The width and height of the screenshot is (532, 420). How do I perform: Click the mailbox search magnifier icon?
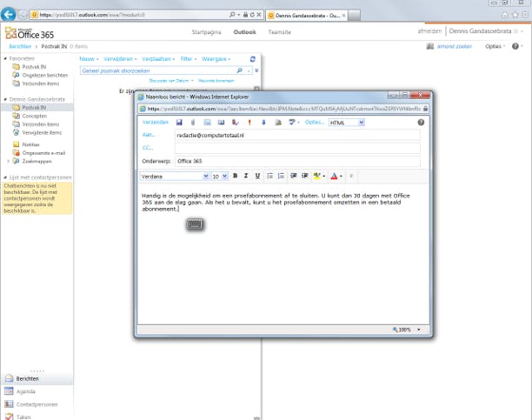[240, 70]
